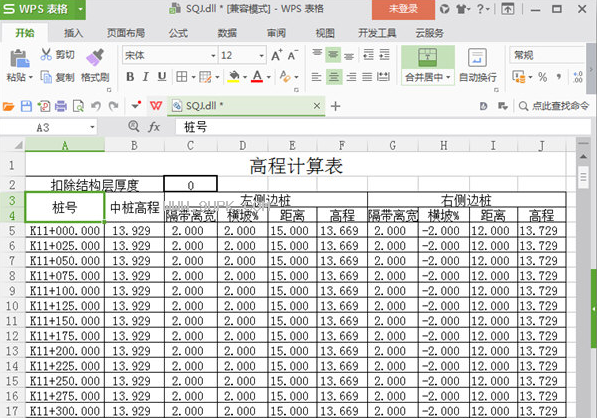The height and width of the screenshot is (418, 597).
Task: Click the formula bar input
Action: coord(383,127)
